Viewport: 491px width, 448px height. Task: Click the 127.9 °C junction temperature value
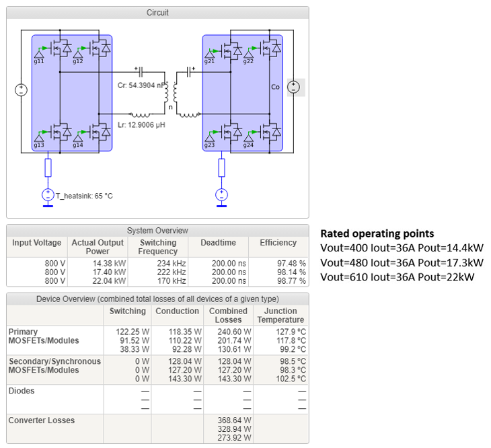pos(291,332)
